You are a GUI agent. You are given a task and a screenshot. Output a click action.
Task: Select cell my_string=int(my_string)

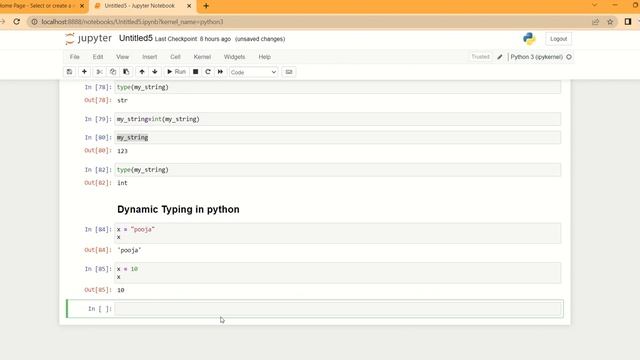pos(338,119)
